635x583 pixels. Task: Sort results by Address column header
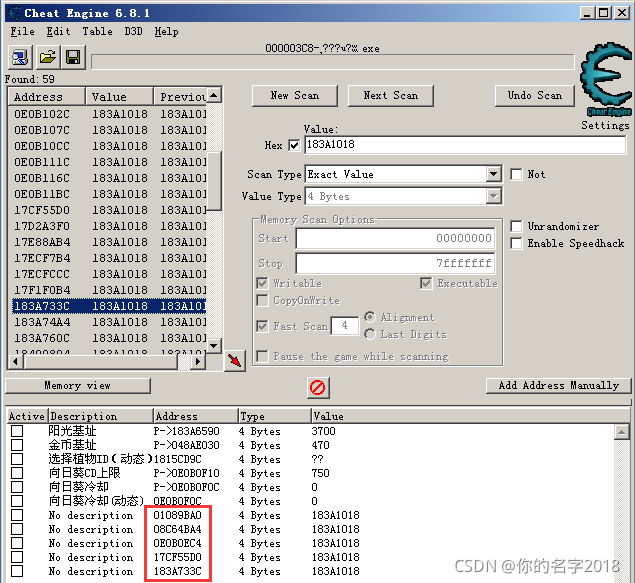point(47,97)
